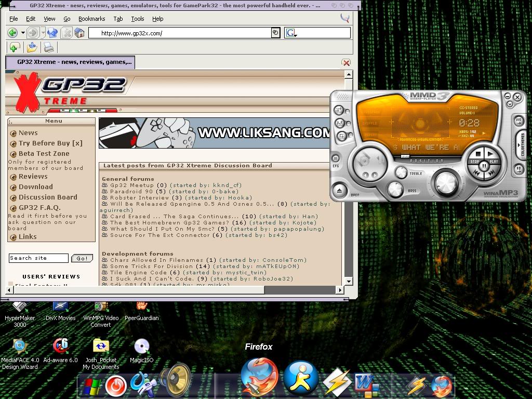This screenshot has height=399, width=532.
Task: Click the Go! search button
Action: [82, 258]
